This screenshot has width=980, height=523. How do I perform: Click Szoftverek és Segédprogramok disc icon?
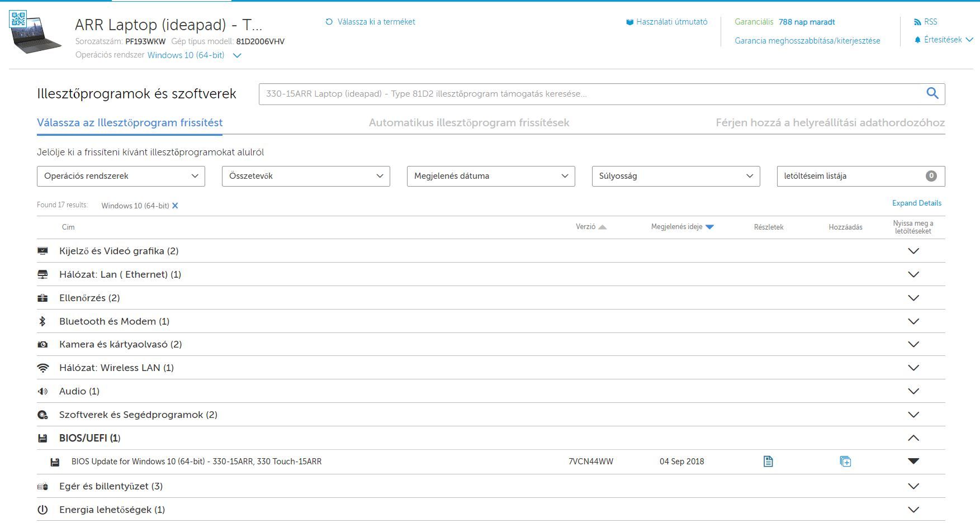[42, 415]
